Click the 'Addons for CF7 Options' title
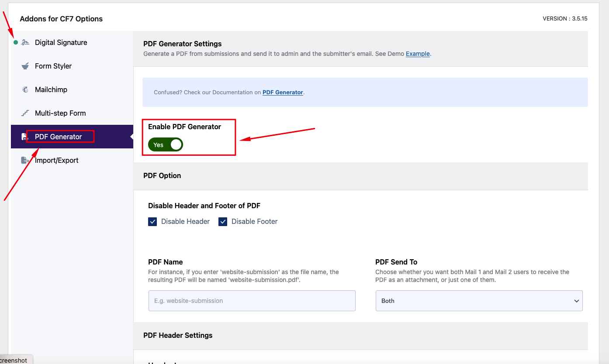609x364 pixels. [61, 19]
